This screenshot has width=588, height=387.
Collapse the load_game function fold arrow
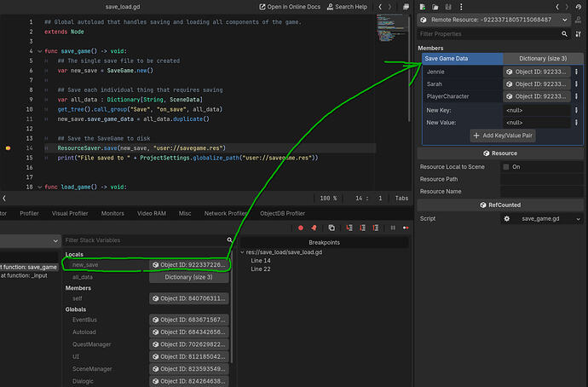point(37,186)
